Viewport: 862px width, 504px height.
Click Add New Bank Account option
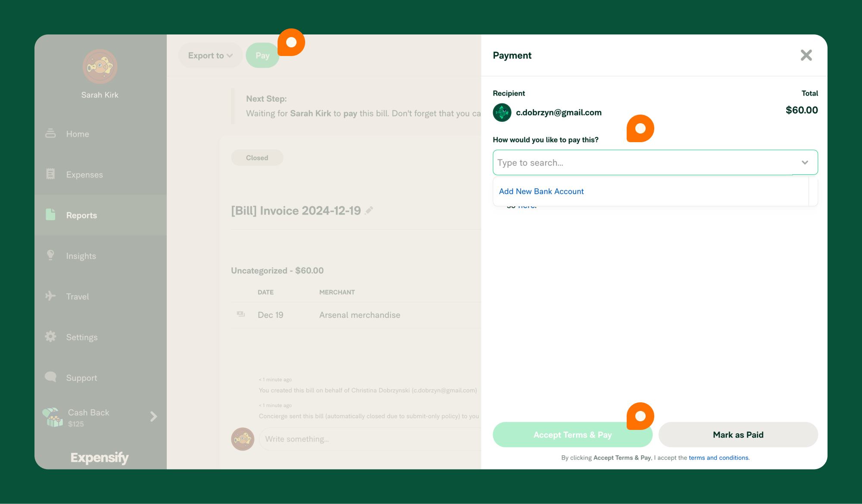coord(541,191)
